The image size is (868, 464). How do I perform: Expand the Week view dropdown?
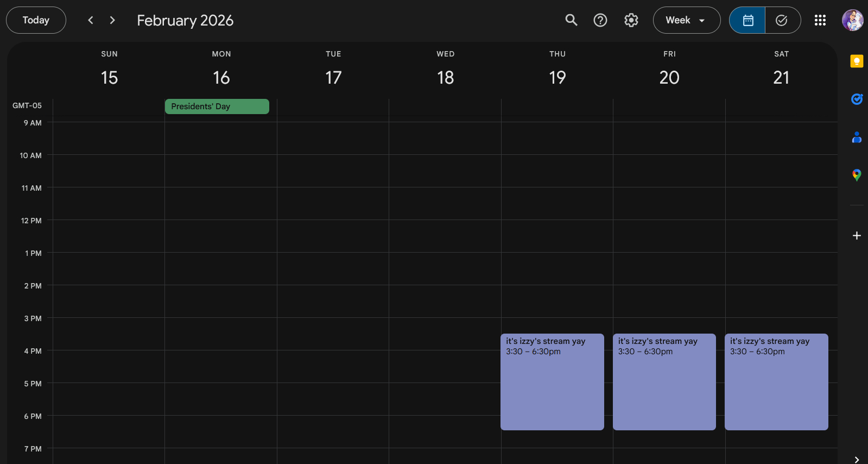(x=686, y=20)
